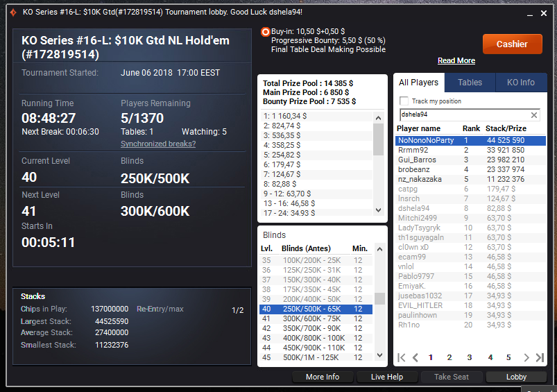The height and width of the screenshot is (392, 557).
Task: Open players page 1
Action: pos(431,357)
